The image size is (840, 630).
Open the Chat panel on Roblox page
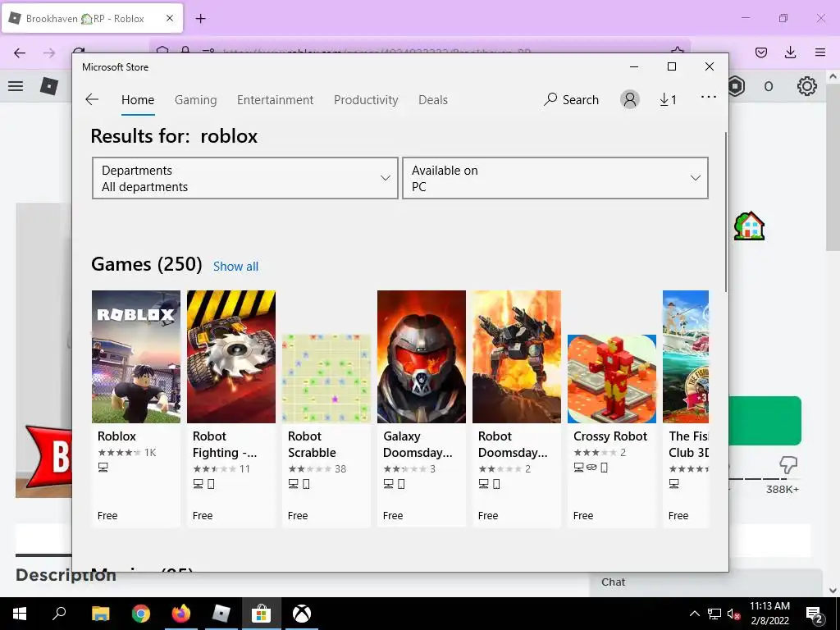[706, 582]
